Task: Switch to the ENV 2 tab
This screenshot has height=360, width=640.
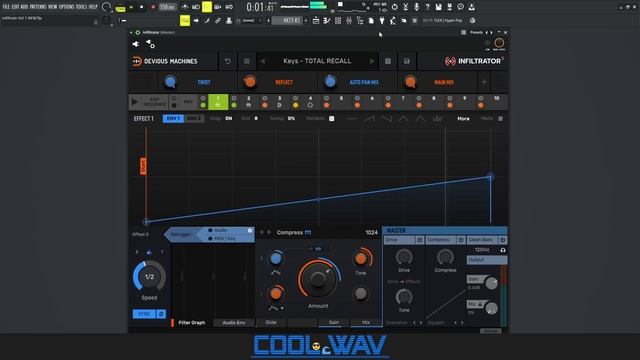Action: coord(193,118)
